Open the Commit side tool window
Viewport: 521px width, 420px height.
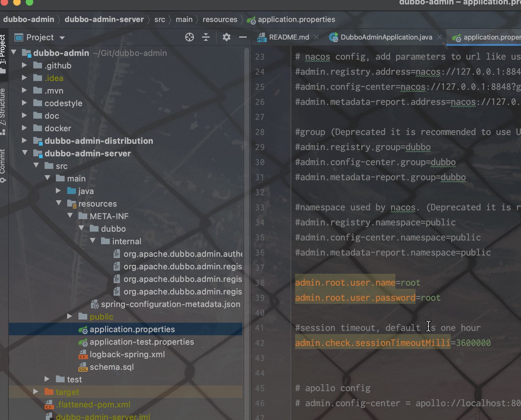pyautogui.click(x=3, y=165)
